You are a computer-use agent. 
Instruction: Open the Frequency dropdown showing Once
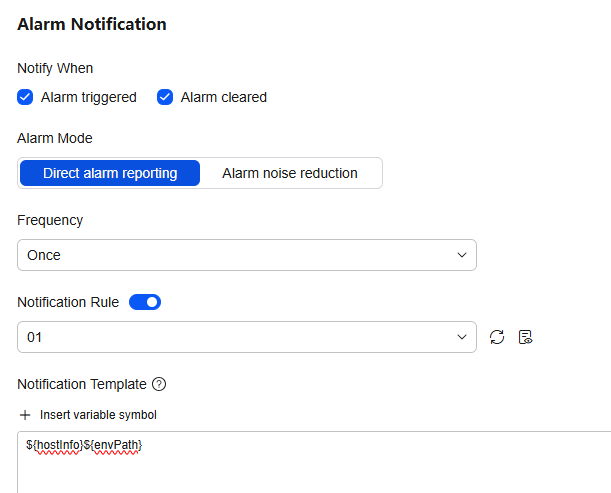(x=247, y=255)
